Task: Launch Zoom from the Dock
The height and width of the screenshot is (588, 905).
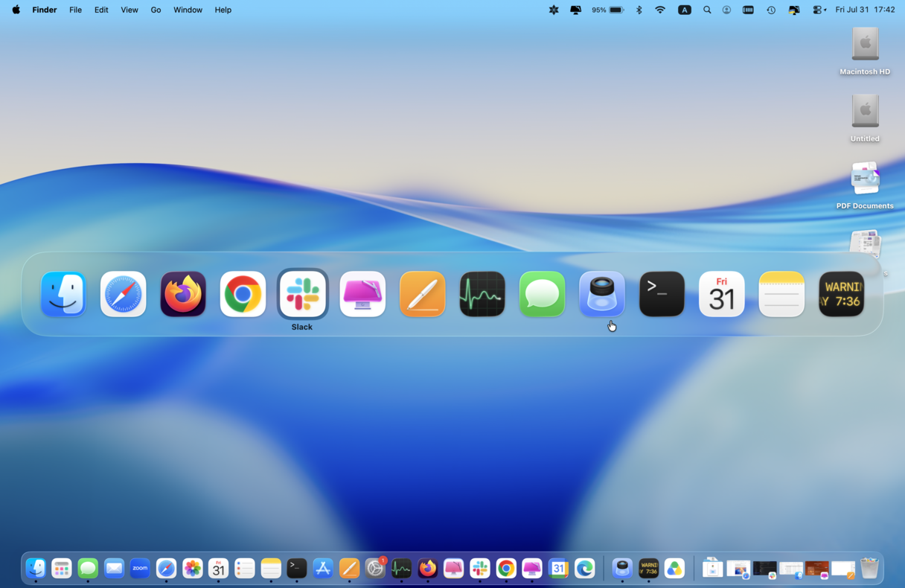Action: [x=140, y=569]
